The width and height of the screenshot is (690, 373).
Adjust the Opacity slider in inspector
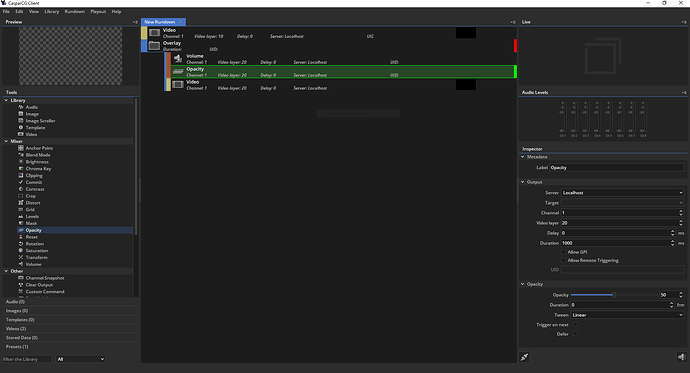pos(614,295)
